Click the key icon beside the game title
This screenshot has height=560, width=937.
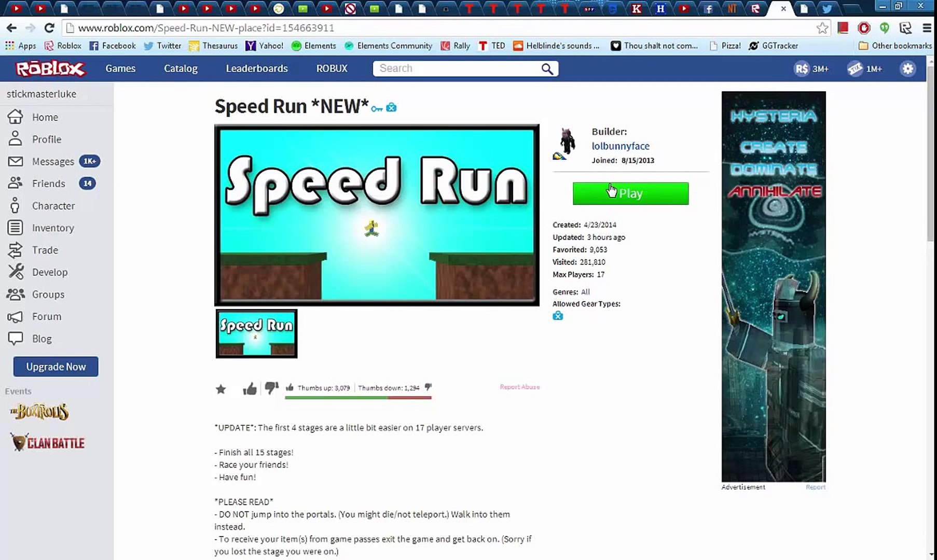377,108
